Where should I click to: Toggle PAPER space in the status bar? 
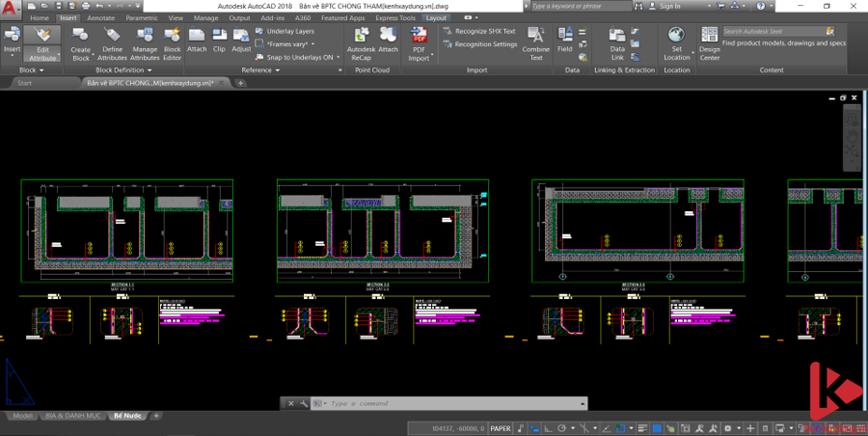click(x=501, y=427)
